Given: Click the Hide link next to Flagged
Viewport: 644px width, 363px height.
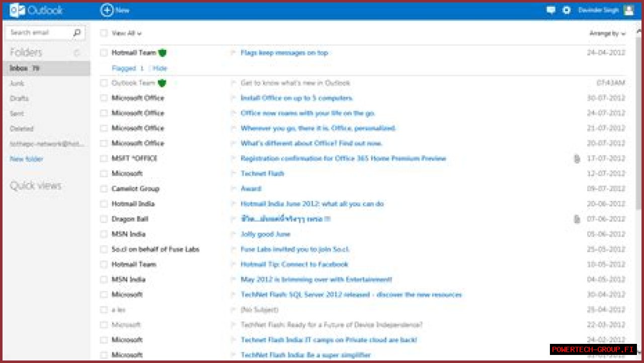Looking at the screenshot, I should 160,68.
